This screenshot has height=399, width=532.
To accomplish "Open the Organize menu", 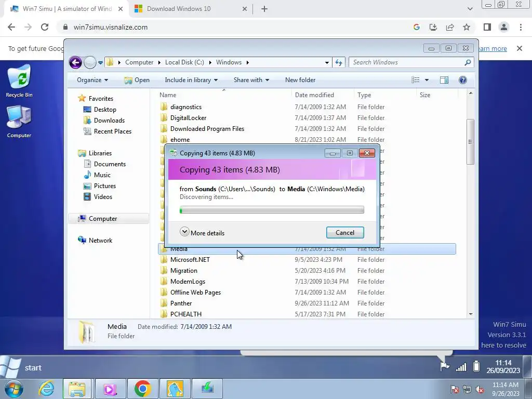I will coord(92,80).
